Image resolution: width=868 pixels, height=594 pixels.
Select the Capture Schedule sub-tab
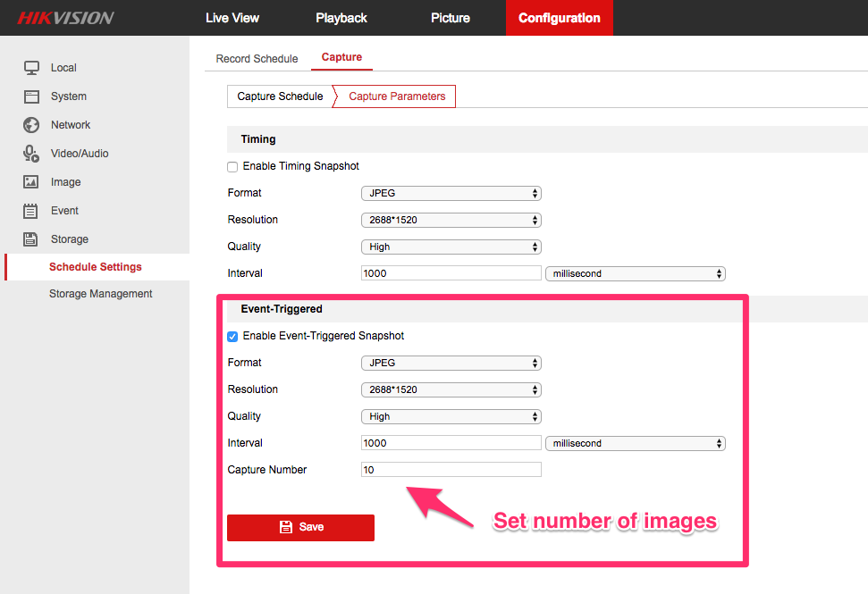[280, 96]
